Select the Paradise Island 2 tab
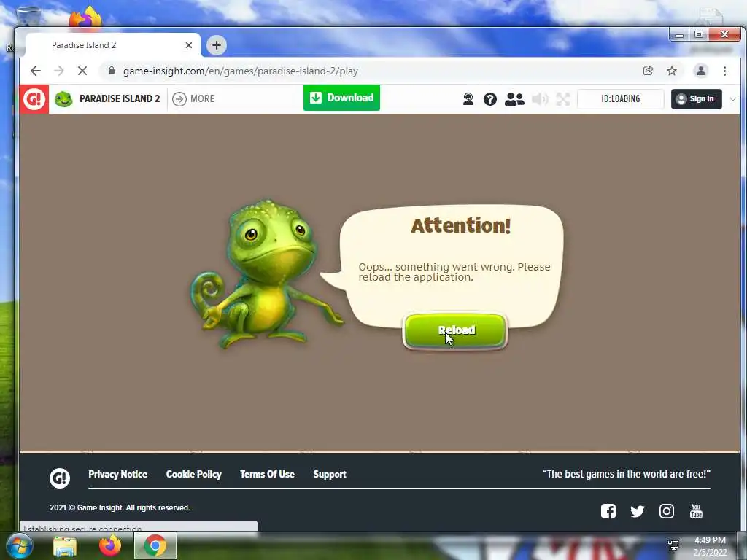Image resolution: width=747 pixels, height=560 pixels. tap(112, 45)
